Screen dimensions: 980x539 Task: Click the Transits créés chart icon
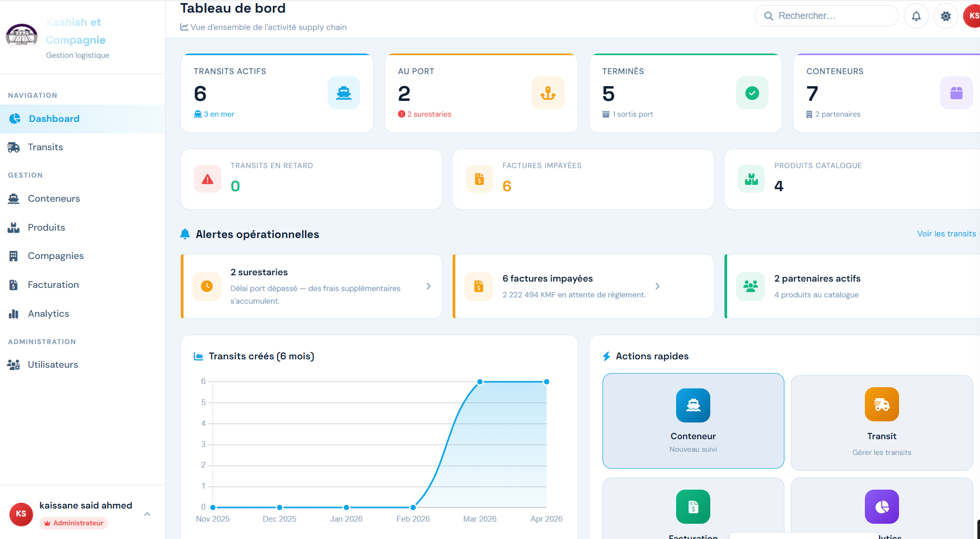tap(199, 356)
